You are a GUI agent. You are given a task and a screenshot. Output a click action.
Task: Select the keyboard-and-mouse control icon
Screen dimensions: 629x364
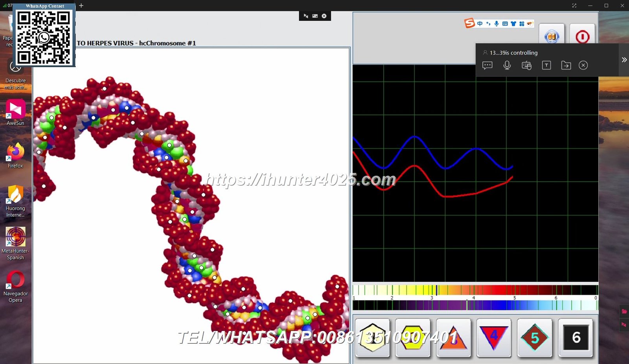527,65
